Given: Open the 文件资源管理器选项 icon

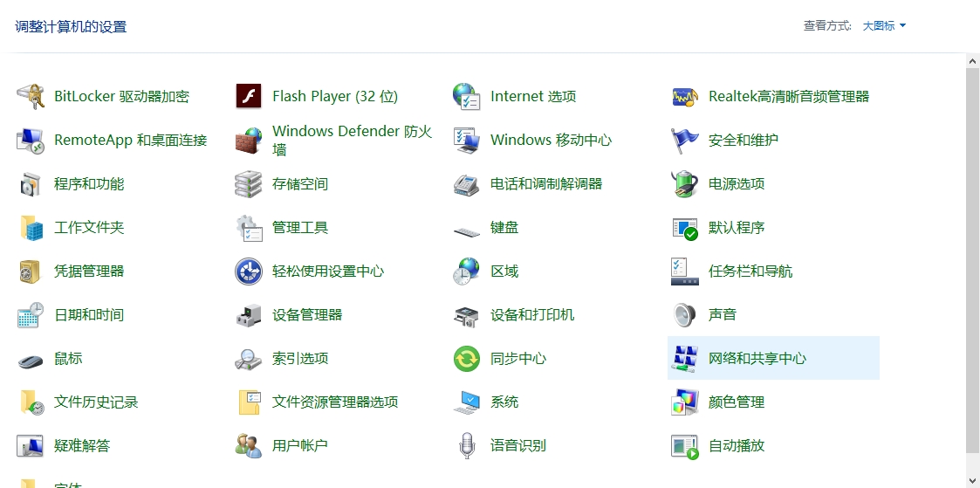Looking at the screenshot, I should tap(248, 402).
